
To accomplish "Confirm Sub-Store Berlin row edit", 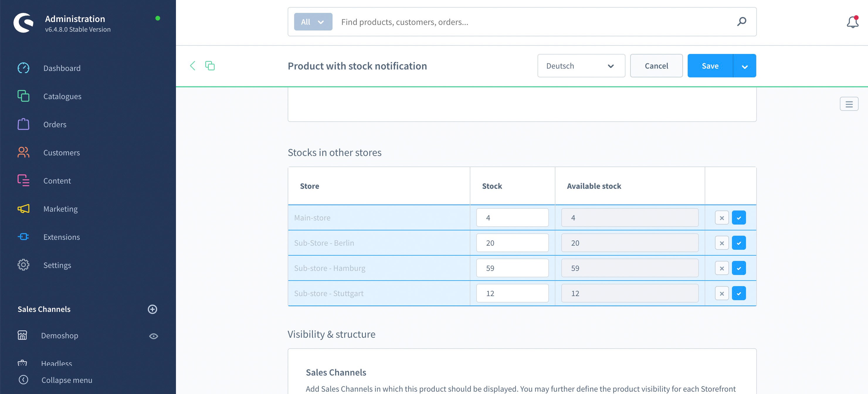I will 739,243.
